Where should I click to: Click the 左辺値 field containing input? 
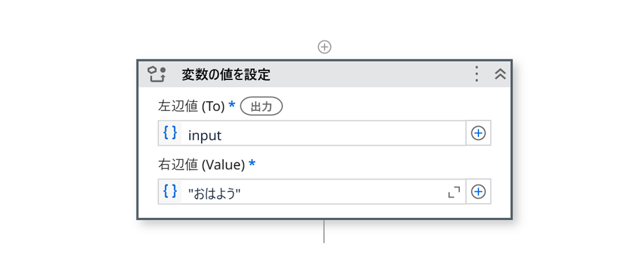pyautogui.click(x=322, y=133)
